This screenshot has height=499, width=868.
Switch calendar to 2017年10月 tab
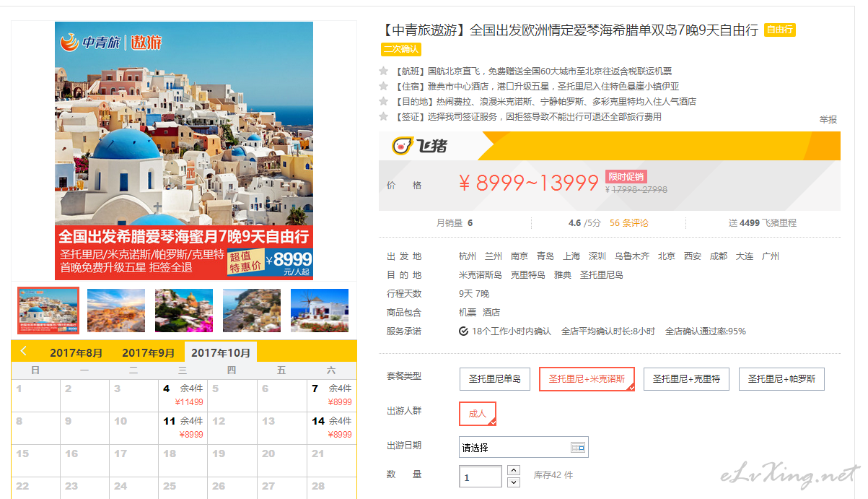221,353
